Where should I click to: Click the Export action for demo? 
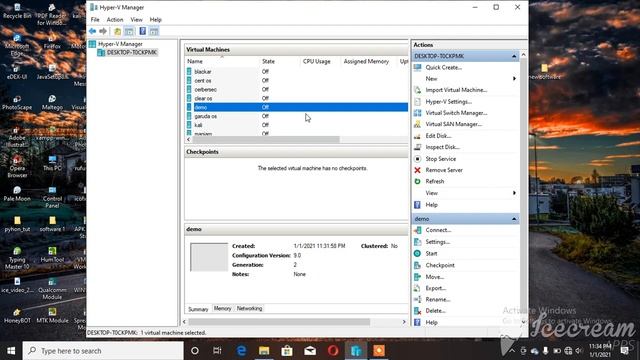click(x=436, y=288)
